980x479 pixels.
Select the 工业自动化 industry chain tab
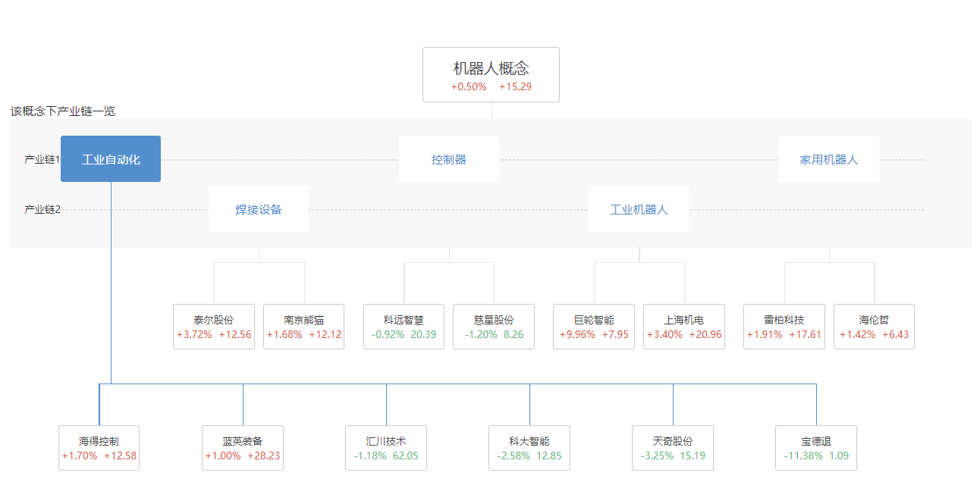click(x=111, y=159)
